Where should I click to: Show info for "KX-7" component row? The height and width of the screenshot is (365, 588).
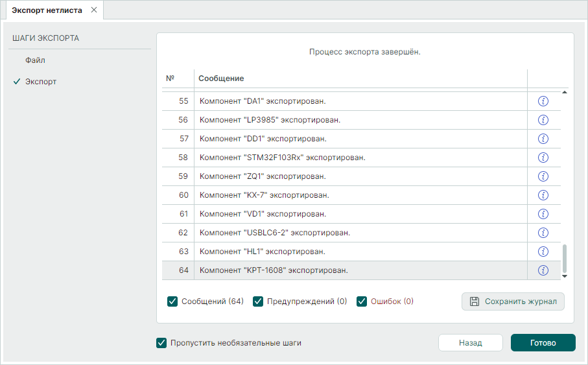[x=543, y=195]
